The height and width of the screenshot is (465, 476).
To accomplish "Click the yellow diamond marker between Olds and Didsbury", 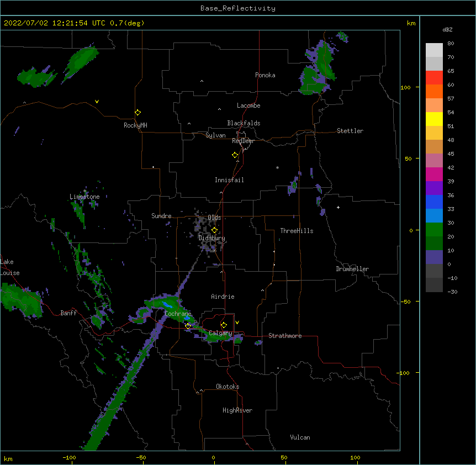I will 214,230.
